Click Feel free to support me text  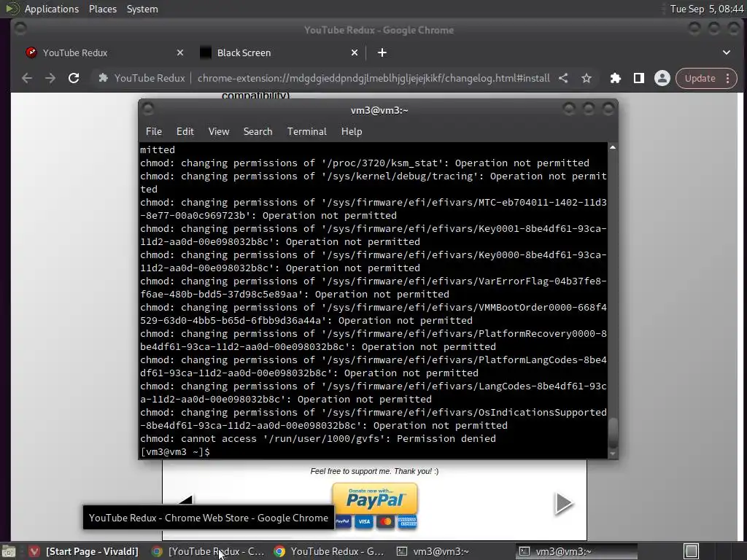(x=374, y=471)
